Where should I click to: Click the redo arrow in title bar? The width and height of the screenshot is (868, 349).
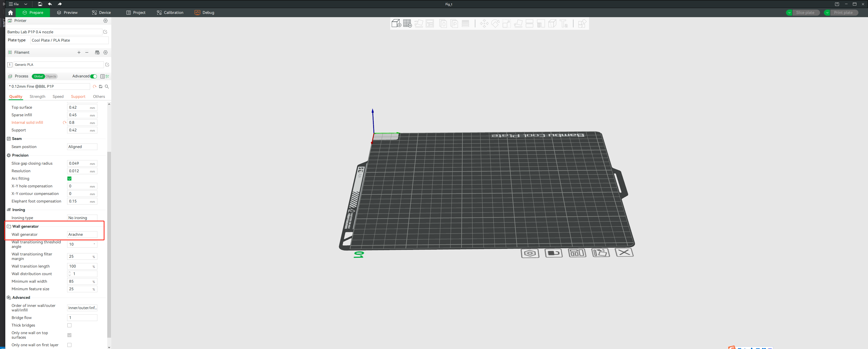click(60, 4)
